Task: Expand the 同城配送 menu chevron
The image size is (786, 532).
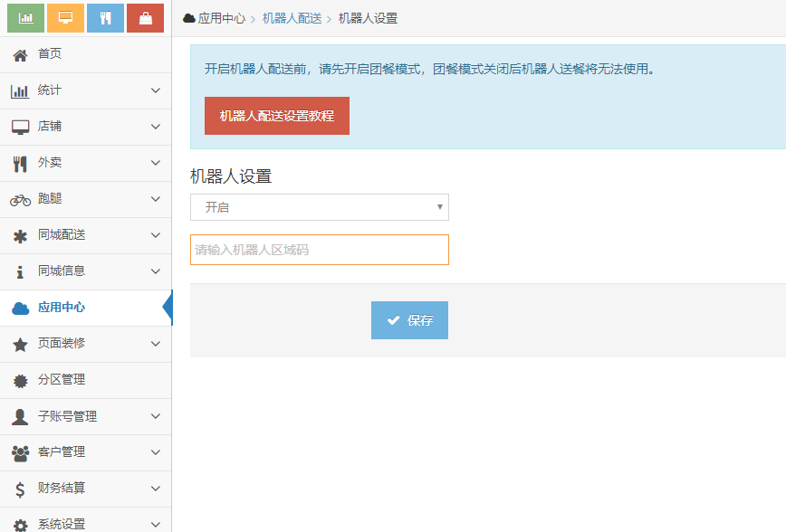Action: pos(155,236)
